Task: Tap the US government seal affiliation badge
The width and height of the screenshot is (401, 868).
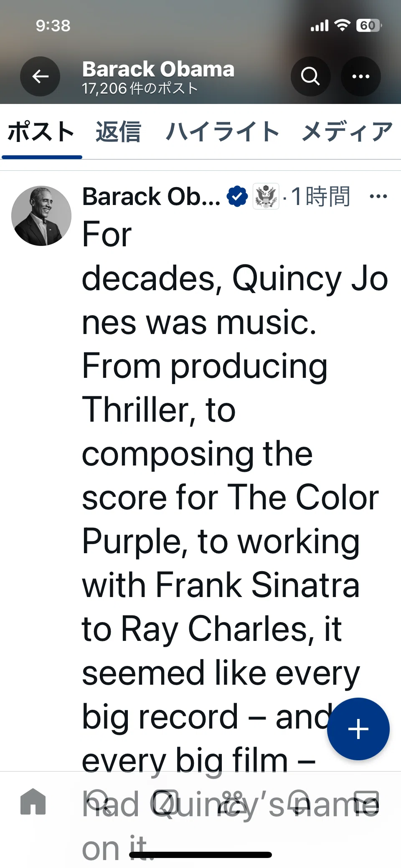Action: click(266, 196)
